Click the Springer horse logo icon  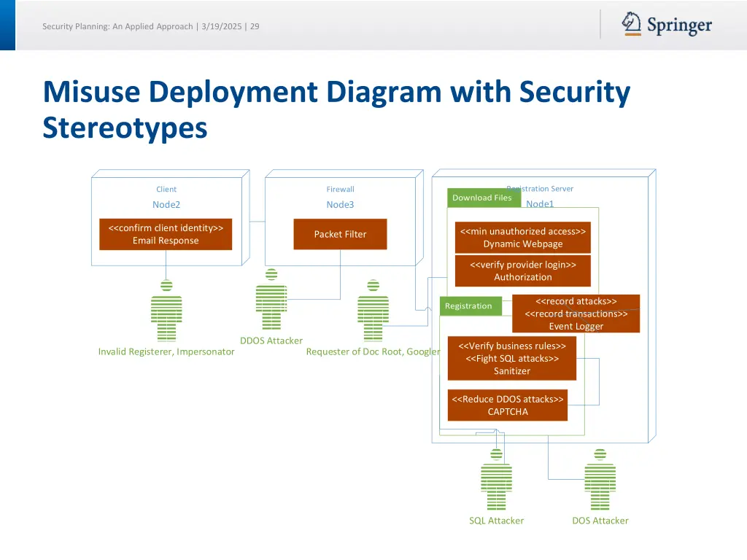[x=631, y=24]
